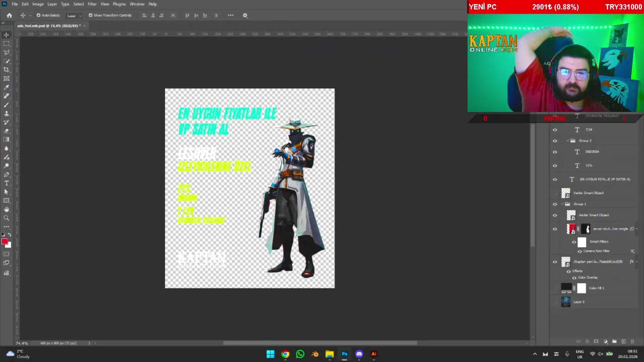The height and width of the screenshot is (362, 644).
Task: Toggle Color Overlay effect visibility
Action: tap(574, 278)
